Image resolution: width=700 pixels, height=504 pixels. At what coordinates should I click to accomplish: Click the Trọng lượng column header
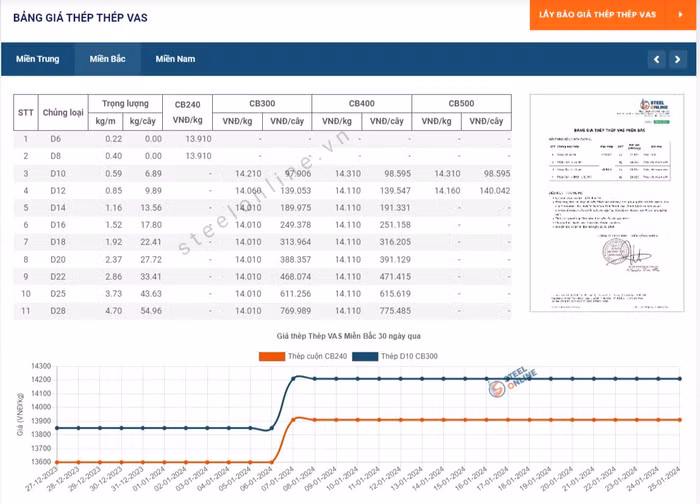pyautogui.click(x=124, y=104)
